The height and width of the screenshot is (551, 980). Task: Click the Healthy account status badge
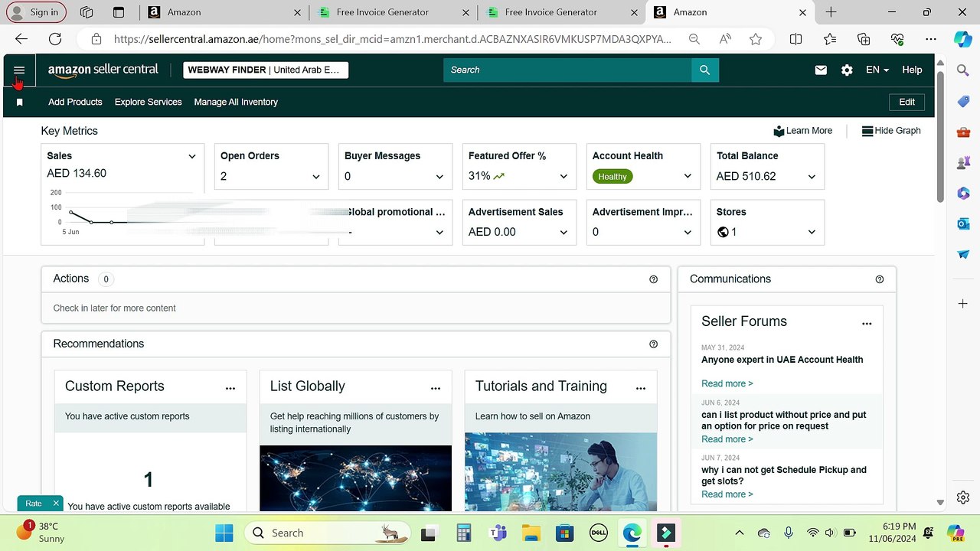(x=612, y=177)
